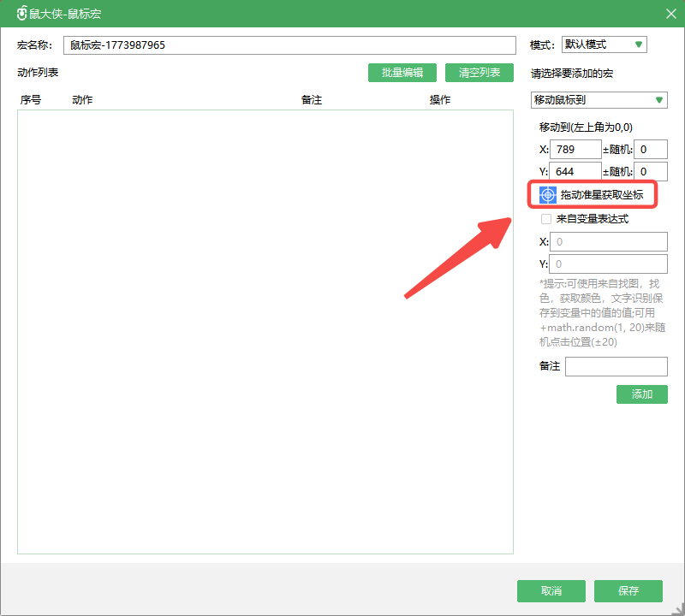
Task: Click the 宏名称 text field
Action: 289,45
